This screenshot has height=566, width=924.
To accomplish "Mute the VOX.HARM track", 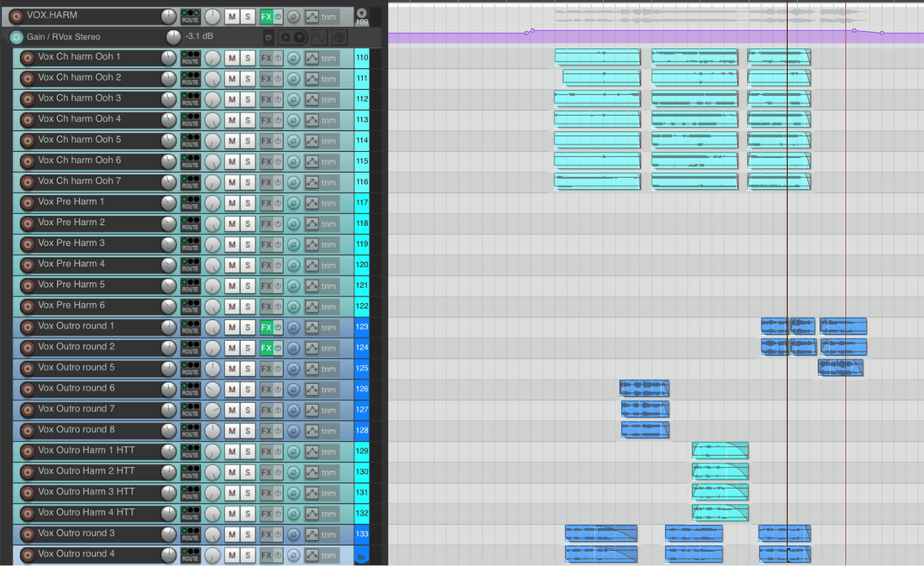I will (x=232, y=17).
